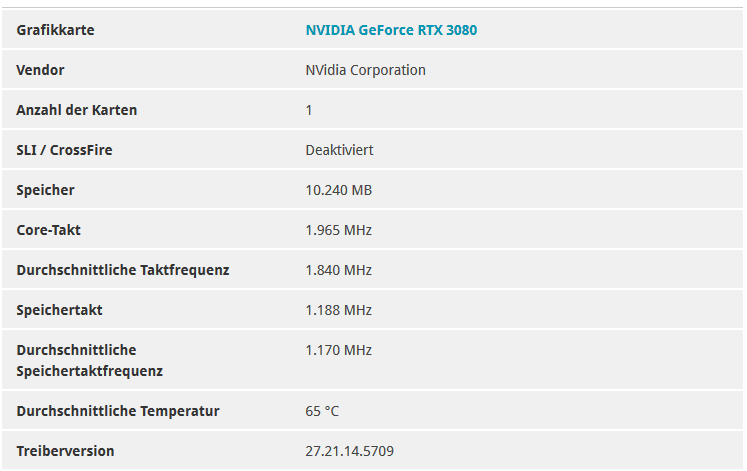The height and width of the screenshot is (471, 747).
Task: Select the 65 °C temperature value
Action: point(322,411)
